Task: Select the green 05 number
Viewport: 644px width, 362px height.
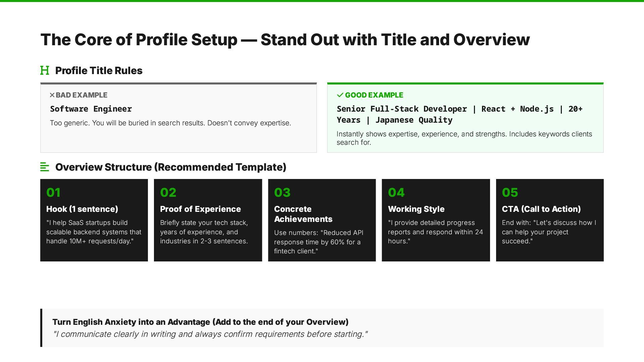Action: (x=510, y=192)
